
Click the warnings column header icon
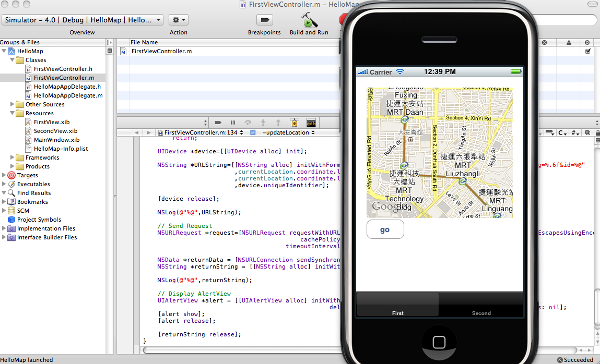pos(569,42)
